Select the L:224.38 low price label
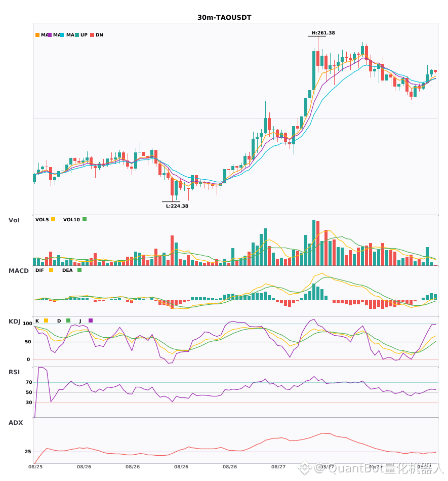 coord(177,206)
